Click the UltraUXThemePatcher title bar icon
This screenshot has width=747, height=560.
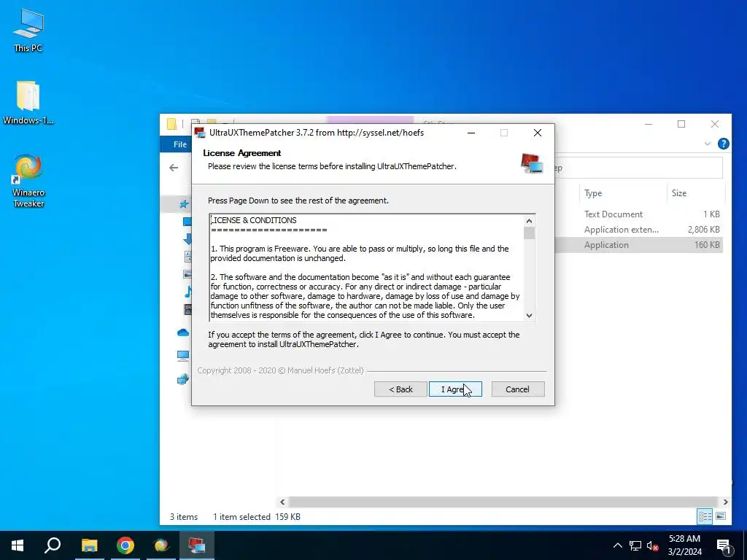[x=200, y=133]
